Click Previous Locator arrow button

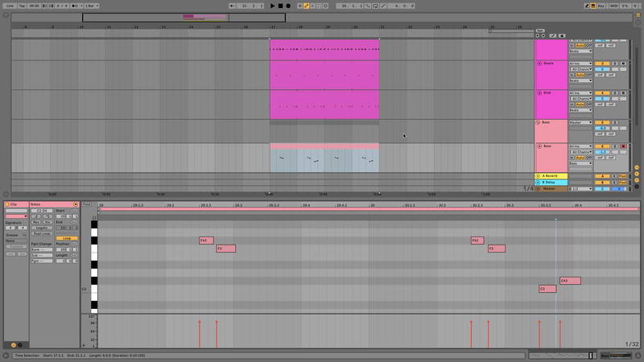[x=537, y=35]
